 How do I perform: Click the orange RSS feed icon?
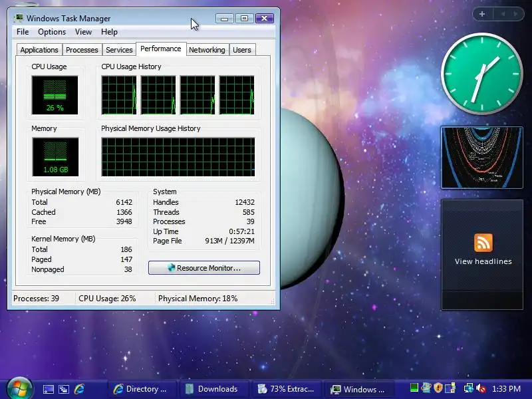483,243
